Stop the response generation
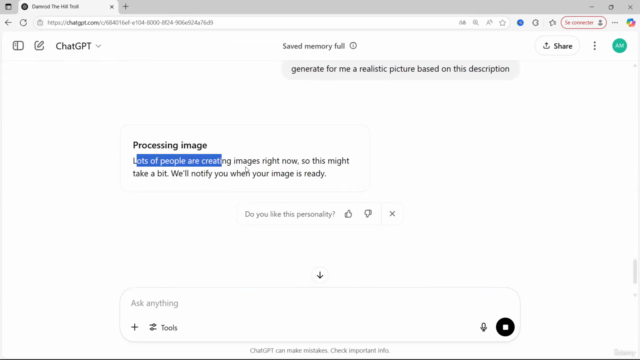 click(x=505, y=327)
